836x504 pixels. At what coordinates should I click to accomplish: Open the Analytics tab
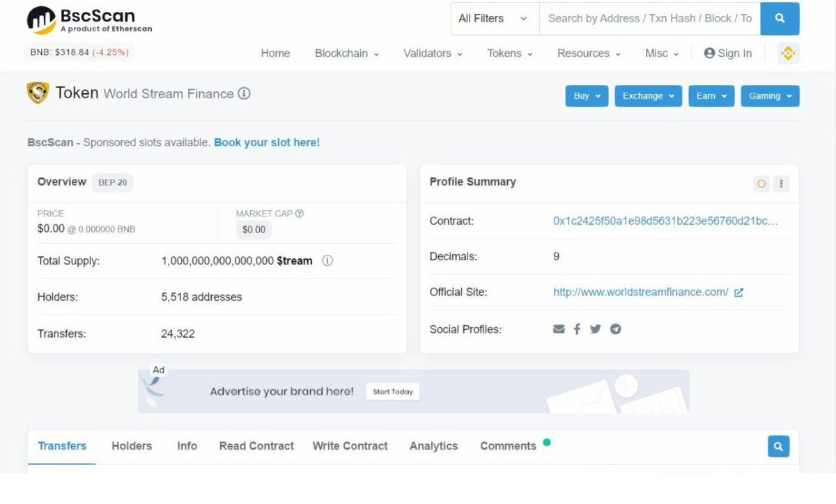433,446
